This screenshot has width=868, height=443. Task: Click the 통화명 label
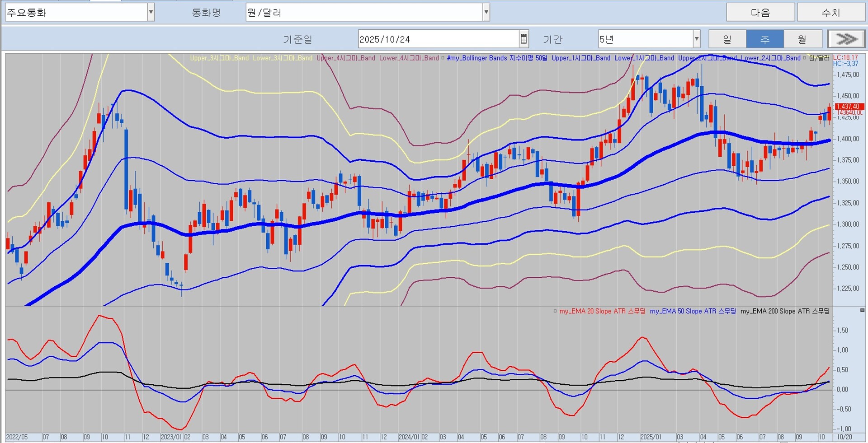tap(206, 13)
